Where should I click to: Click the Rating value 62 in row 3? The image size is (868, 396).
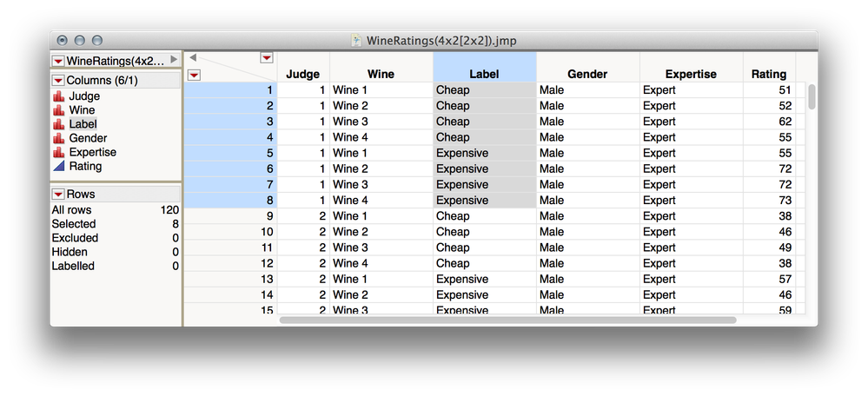coord(769,122)
